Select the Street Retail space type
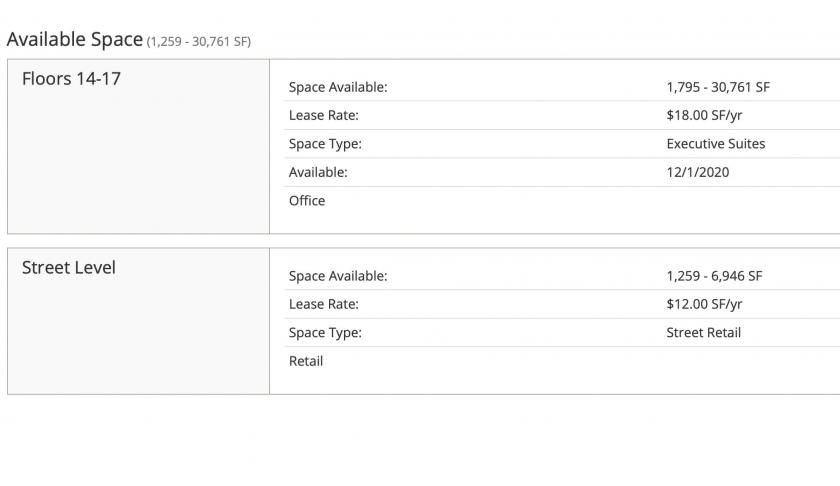Screen dimensions: 840x486 pyautogui.click(x=703, y=332)
